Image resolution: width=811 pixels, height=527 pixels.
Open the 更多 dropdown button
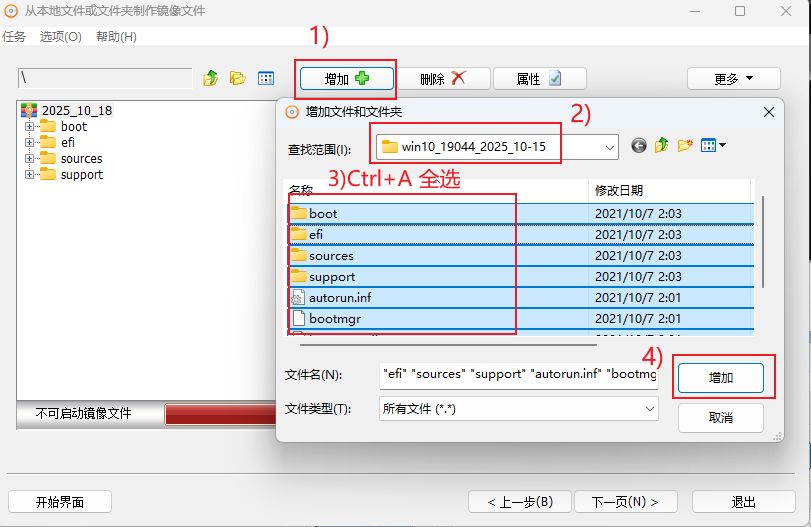click(x=733, y=79)
